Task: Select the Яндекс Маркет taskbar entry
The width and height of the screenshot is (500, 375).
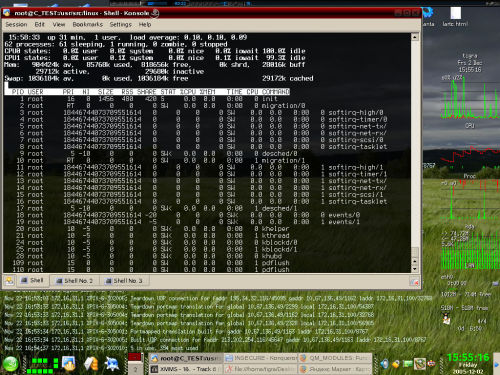Action: click(335, 369)
